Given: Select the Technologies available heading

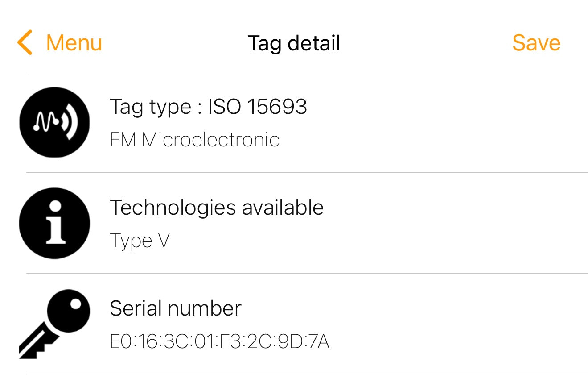Looking at the screenshot, I should pyautogui.click(x=217, y=208).
